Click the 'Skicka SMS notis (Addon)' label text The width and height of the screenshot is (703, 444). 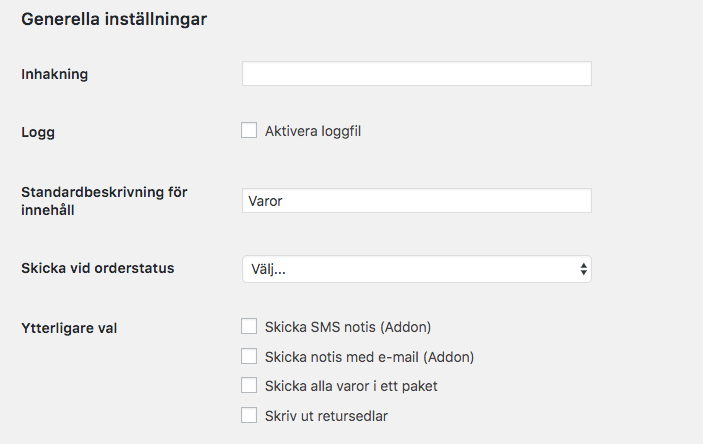[347, 327]
